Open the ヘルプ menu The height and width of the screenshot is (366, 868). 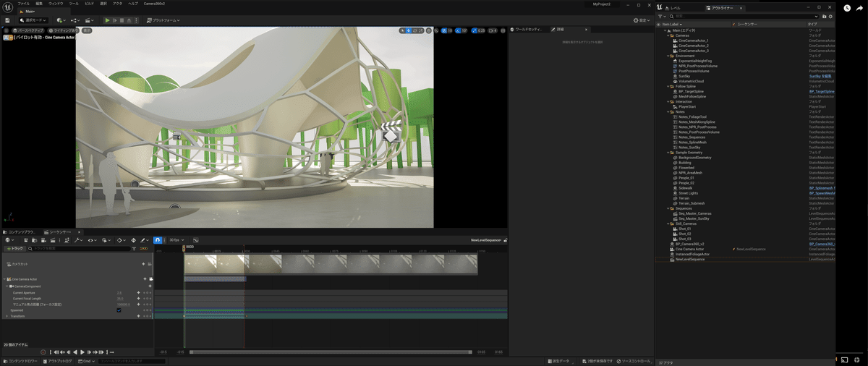click(x=133, y=4)
